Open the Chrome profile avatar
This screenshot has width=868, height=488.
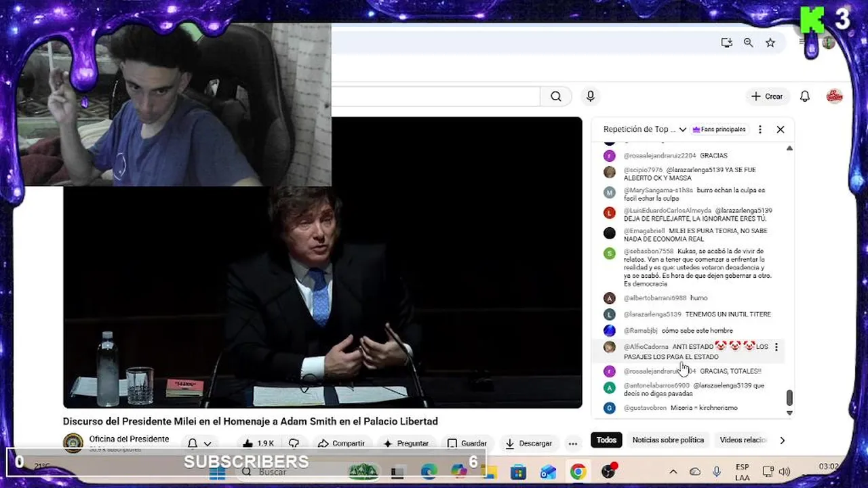coord(829,43)
